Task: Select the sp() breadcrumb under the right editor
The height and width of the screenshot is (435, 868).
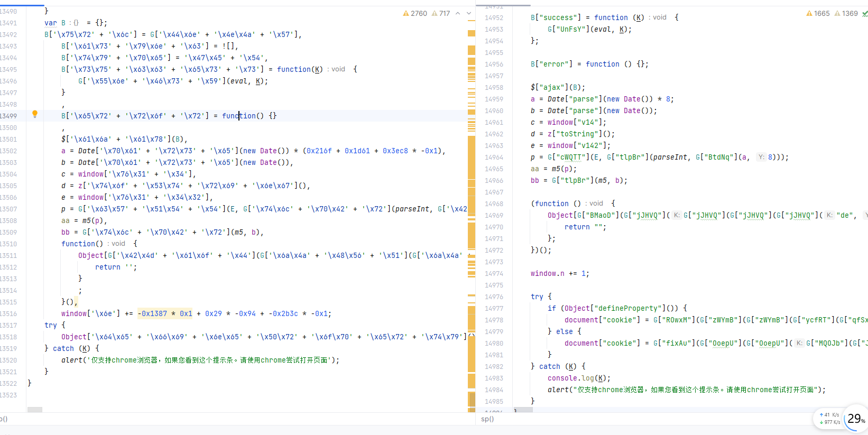Action: [487, 419]
